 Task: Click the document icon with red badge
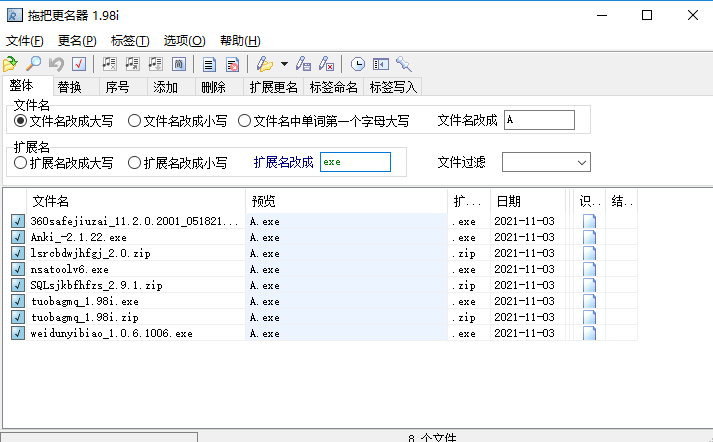pos(232,64)
